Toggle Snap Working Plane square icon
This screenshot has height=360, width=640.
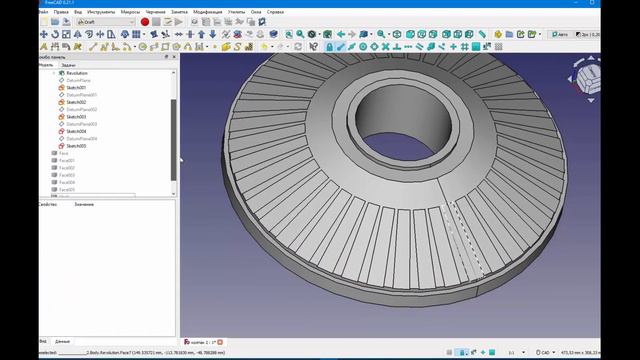coord(476,47)
